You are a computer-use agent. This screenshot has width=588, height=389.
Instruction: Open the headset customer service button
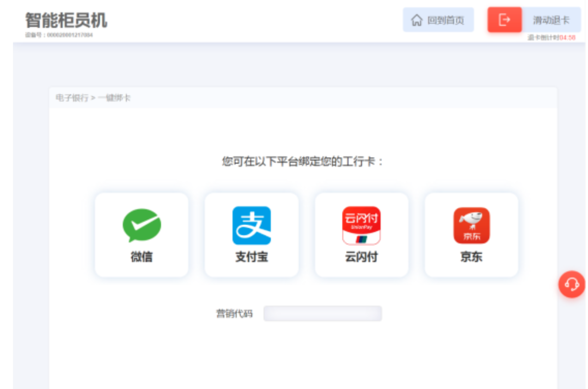click(x=572, y=284)
